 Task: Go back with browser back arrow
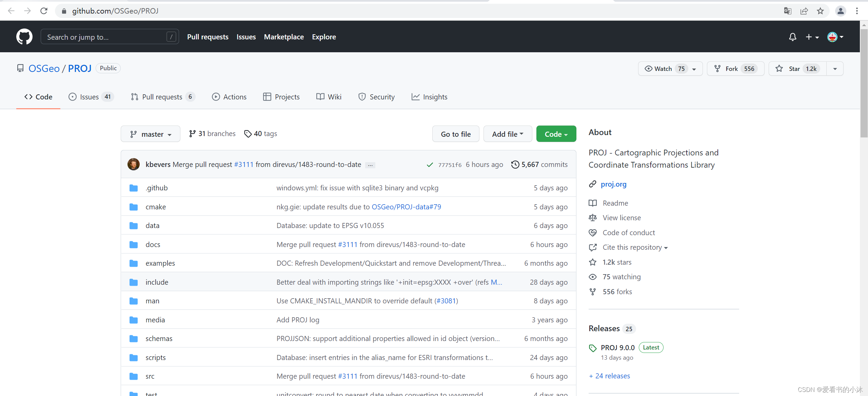click(11, 11)
